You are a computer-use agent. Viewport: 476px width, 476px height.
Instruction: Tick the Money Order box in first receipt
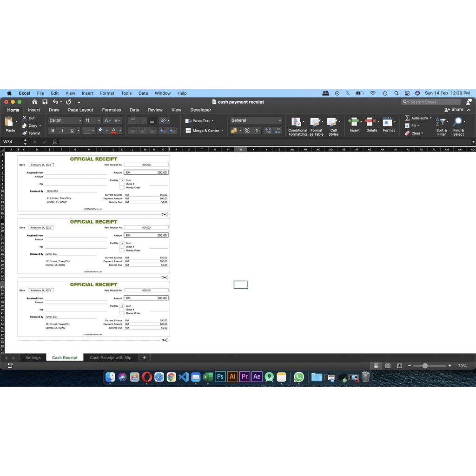(122, 188)
